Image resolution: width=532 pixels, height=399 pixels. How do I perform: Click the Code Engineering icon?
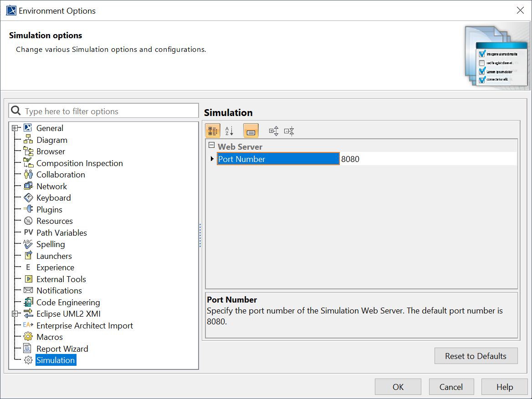[28, 302]
